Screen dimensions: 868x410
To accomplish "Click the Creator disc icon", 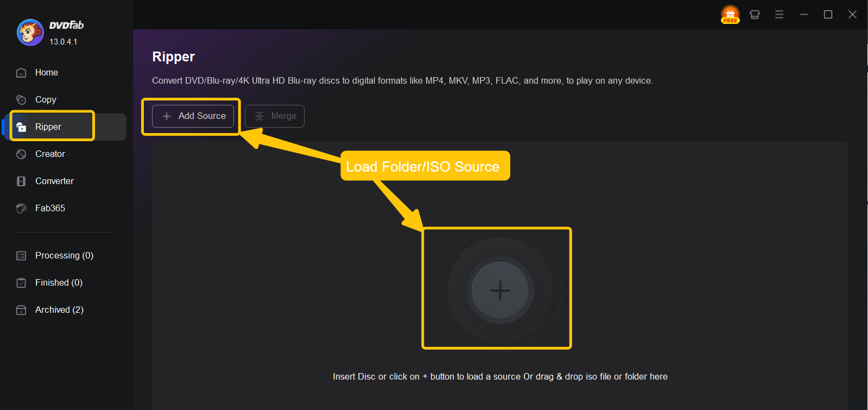I will pyautogui.click(x=21, y=154).
